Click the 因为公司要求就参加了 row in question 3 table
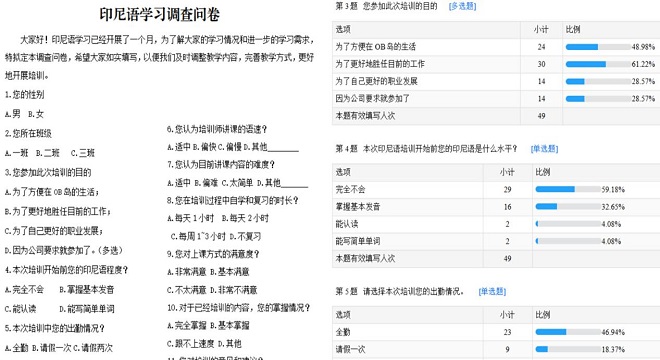660x360 pixels. (496, 99)
